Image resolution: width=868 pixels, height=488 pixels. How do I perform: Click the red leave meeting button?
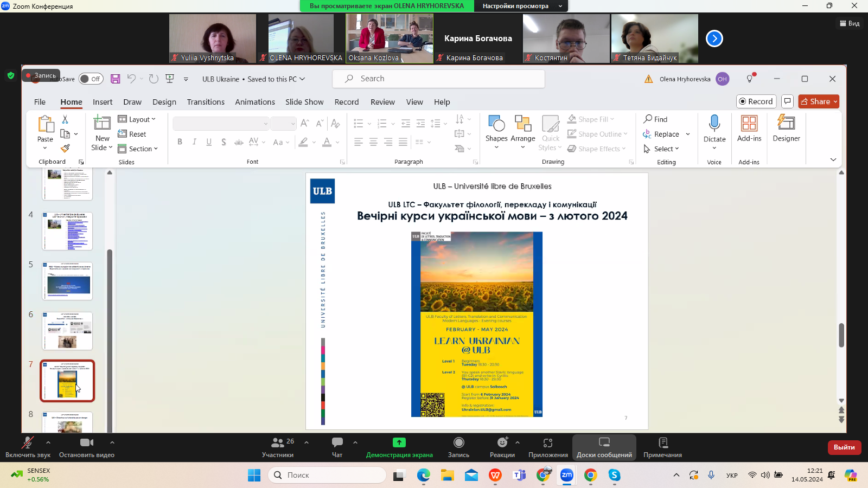click(x=844, y=447)
